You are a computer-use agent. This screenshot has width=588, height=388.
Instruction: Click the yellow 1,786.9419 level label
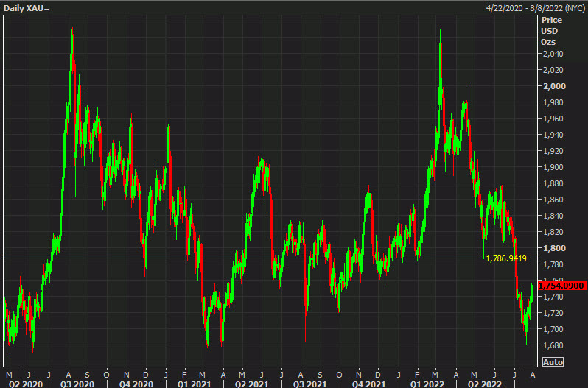coord(506,258)
